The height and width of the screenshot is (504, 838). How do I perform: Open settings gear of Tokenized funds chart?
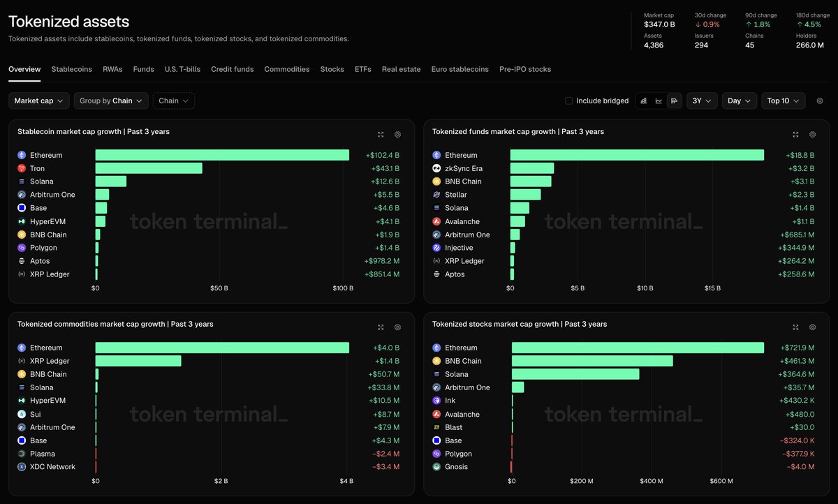(x=812, y=134)
